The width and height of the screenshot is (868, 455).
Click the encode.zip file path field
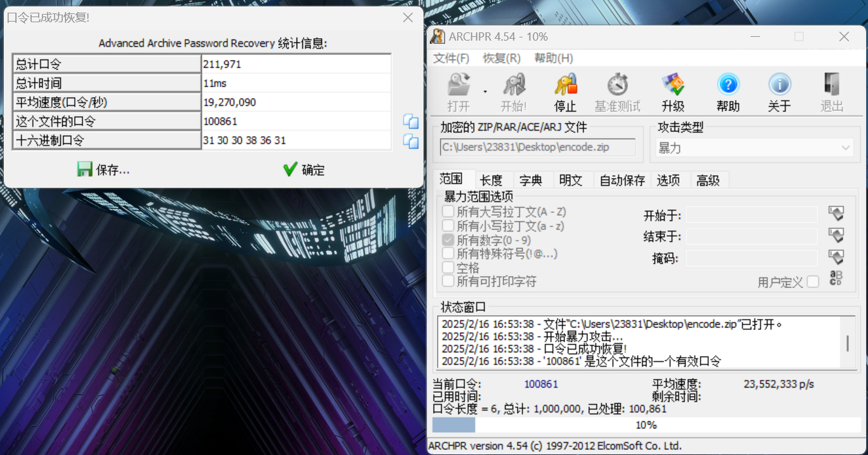coord(538,147)
